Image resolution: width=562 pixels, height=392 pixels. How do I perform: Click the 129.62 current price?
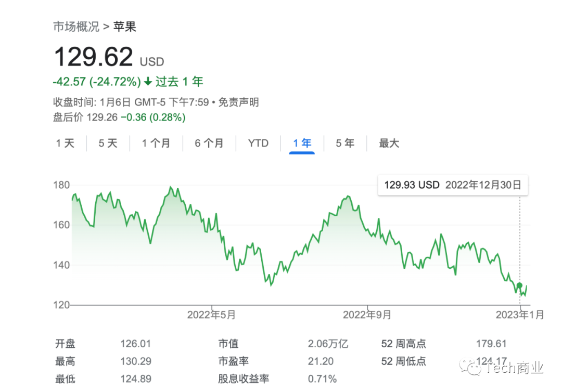[94, 57]
